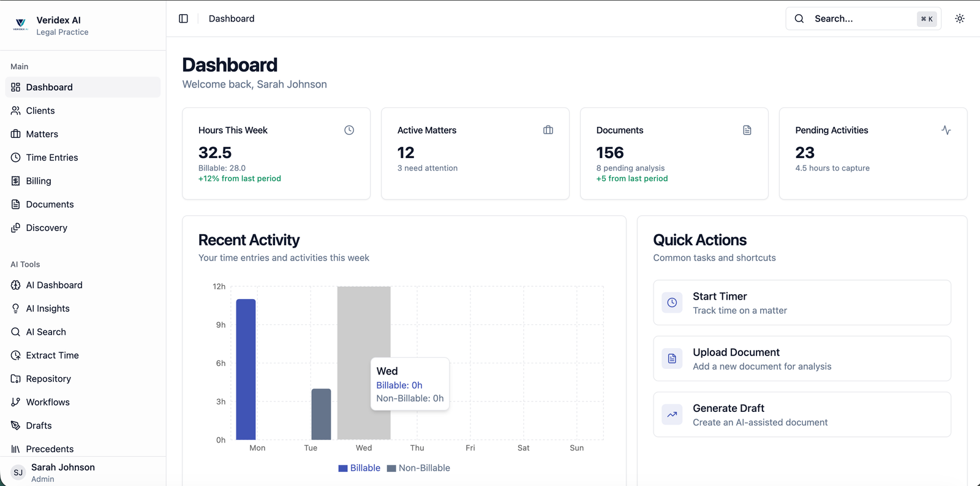Open the Workflows sidebar item
Viewport: 980px width, 486px height.
click(48, 402)
